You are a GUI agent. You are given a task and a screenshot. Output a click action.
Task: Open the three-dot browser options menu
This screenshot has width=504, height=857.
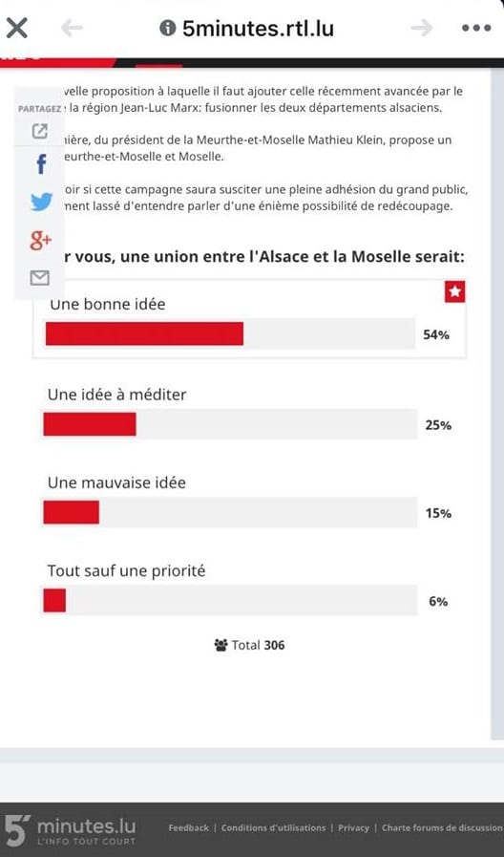pyautogui.click(x=476, y=28)
